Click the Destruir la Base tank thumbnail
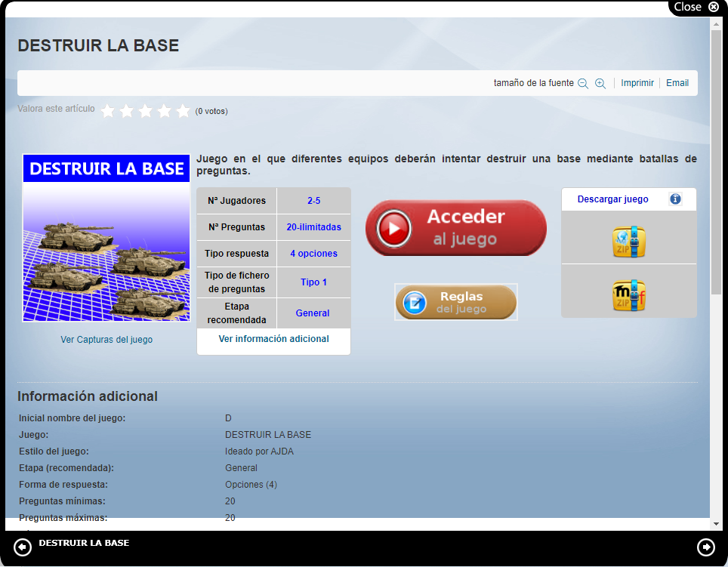This screenshot has height=567, width=728. (106, 238)
